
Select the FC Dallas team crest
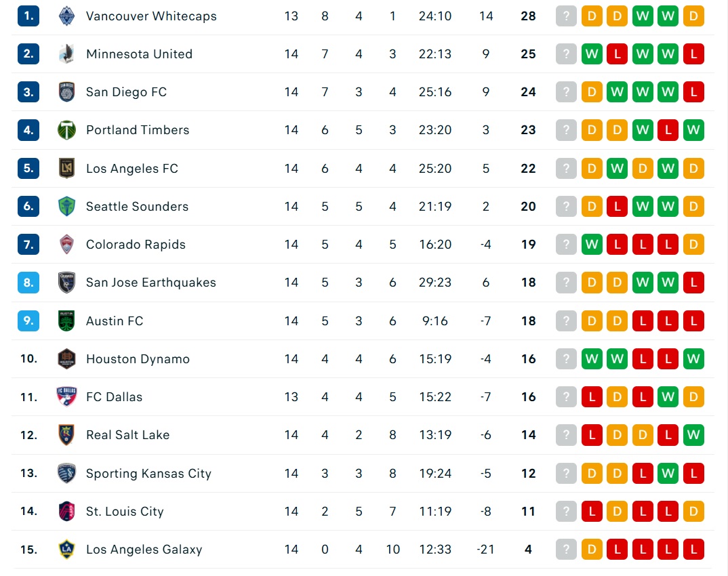coord(66,397)
